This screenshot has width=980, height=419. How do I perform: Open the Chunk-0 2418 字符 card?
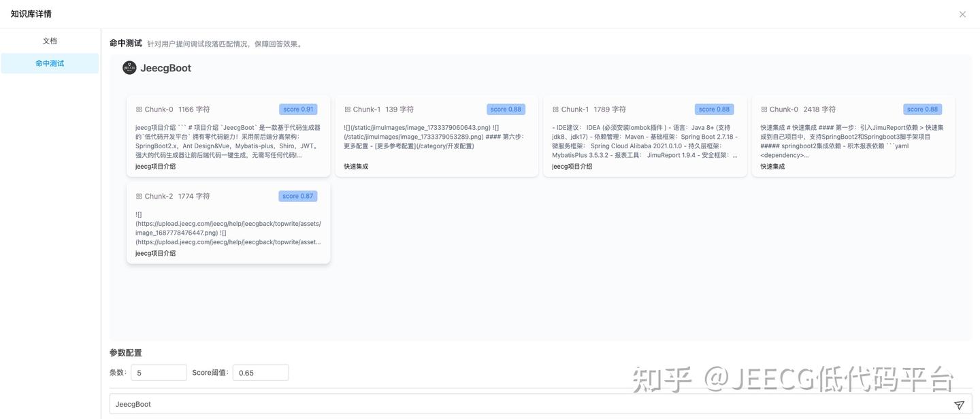point(853,136)
